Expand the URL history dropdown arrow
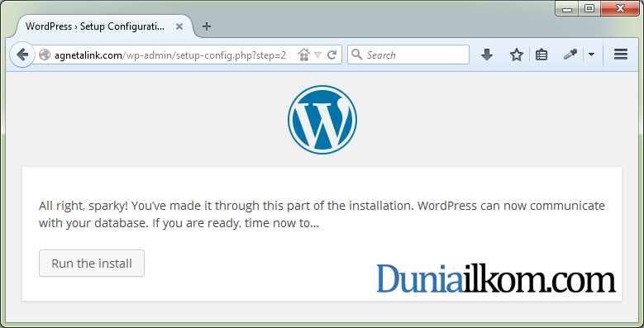 click(x=317, y=55)
